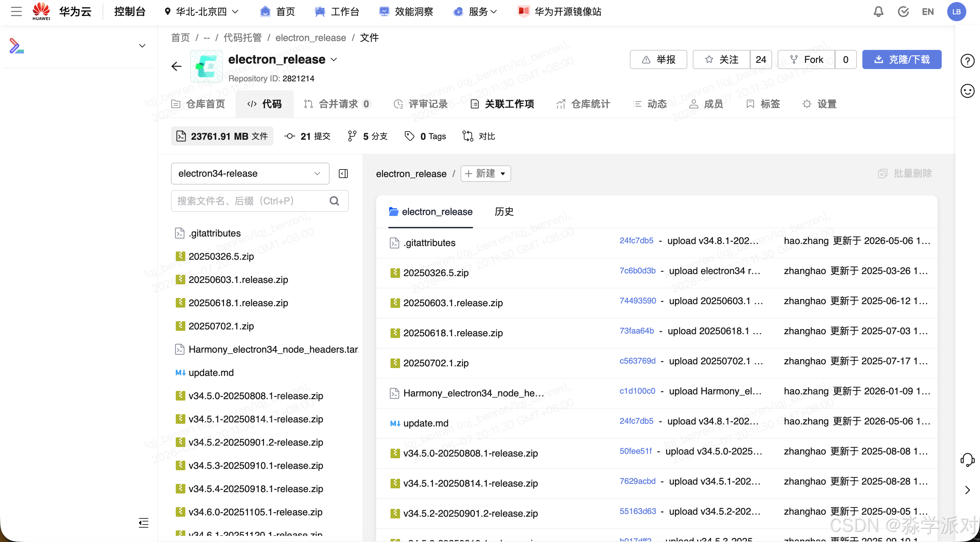Open 工作台 in top navigation
980x542 pixels.
(x=337, y=12)
